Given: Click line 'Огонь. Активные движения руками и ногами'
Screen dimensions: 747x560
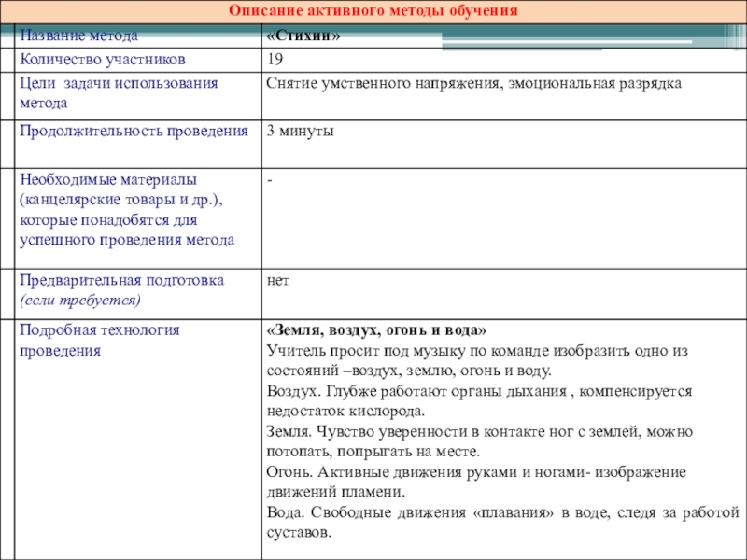Looking at the screenshot, I should 476,472.
